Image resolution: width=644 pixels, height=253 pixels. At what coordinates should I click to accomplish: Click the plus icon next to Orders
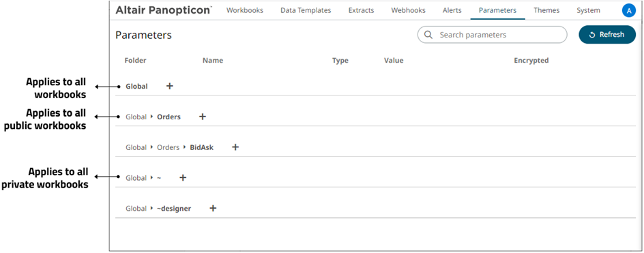(202, 117)
